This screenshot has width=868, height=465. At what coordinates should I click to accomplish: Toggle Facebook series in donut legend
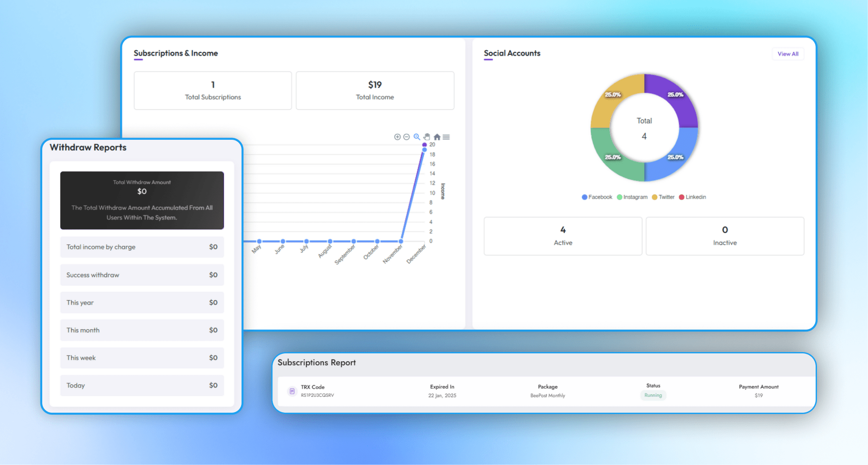(597, 197)
